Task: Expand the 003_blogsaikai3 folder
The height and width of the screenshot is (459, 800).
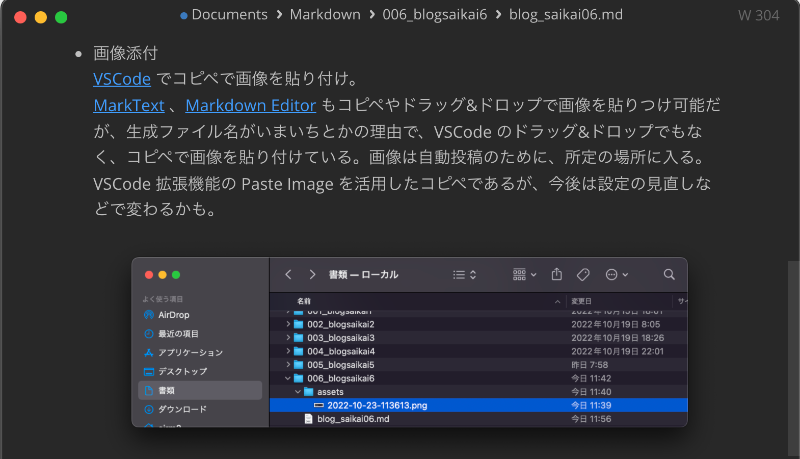Action: point(288,338)
